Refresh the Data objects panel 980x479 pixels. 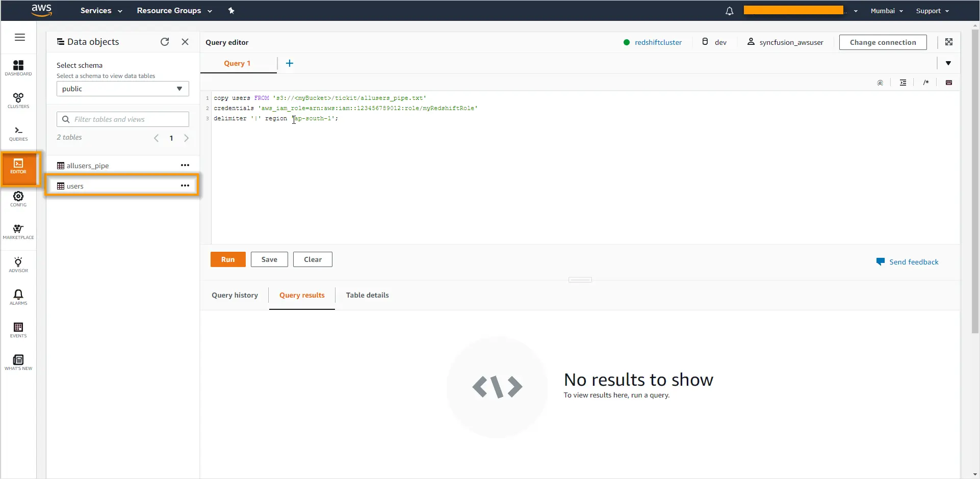(165, 42)
